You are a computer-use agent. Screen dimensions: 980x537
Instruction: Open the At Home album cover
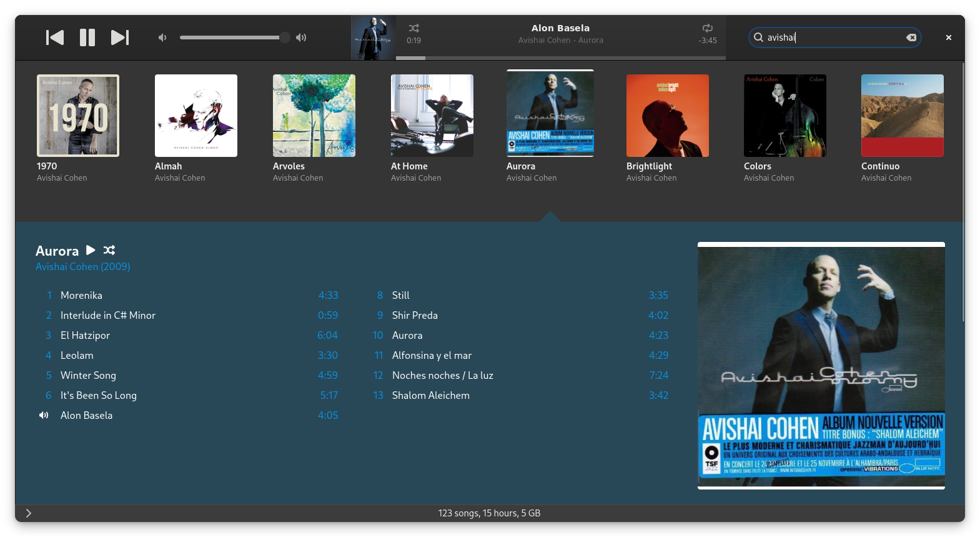[432, 116]
